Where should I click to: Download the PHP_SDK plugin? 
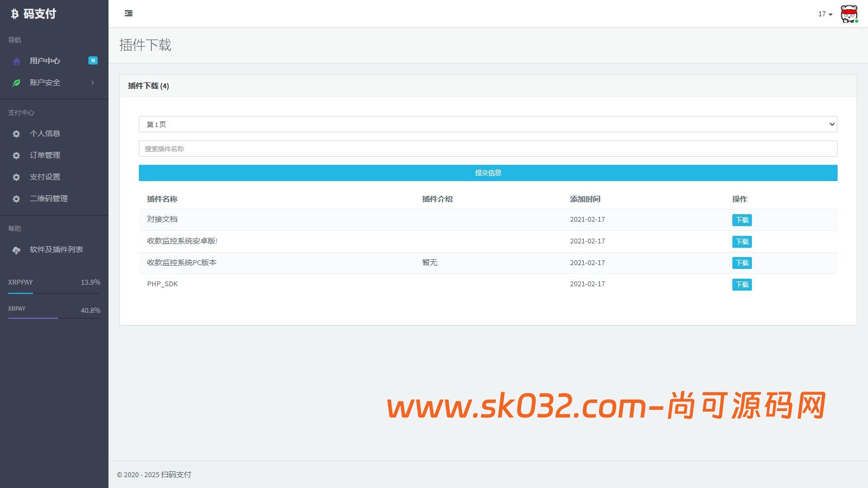[742, 285]
